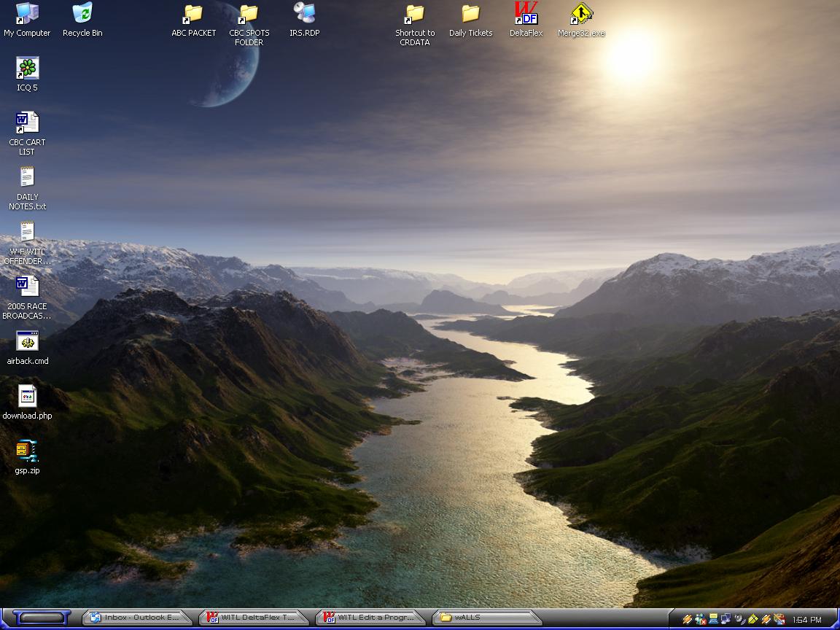This screenshot has width=840, height=630.
Task: Select the DAILY NOTES.txt file
Action: 27,178
